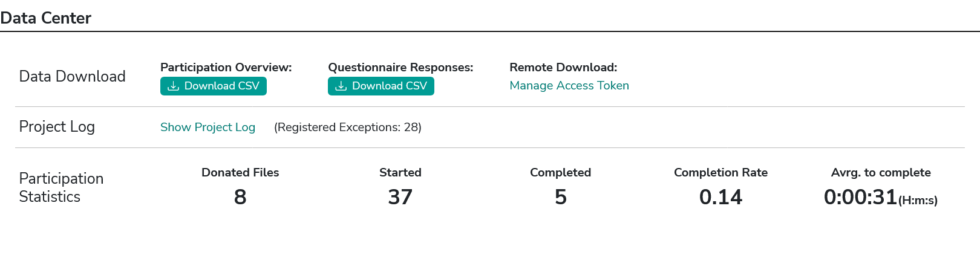Click the Completion Rate value 0.14
Image resolution: width=980 pixels, height=255 pixels.
720,197
